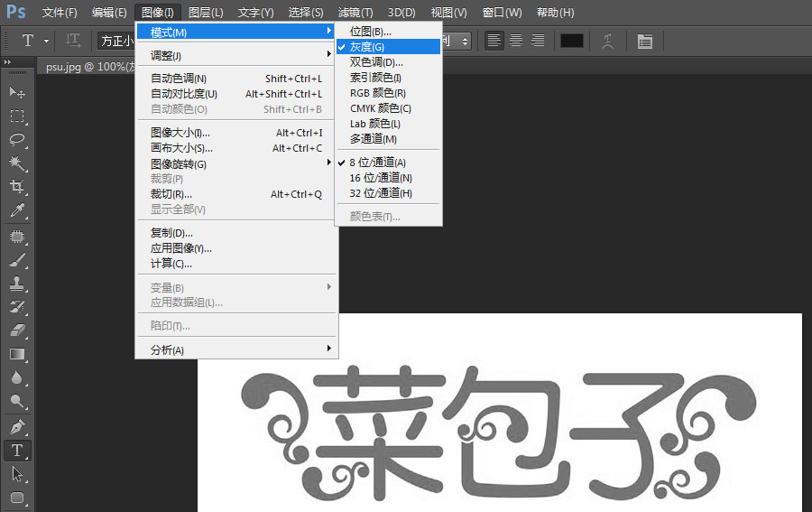Switch mode to CMYK 颜色
Viewport: 812px width, 512px height.
pyautogui.click(x=380, y=108)
